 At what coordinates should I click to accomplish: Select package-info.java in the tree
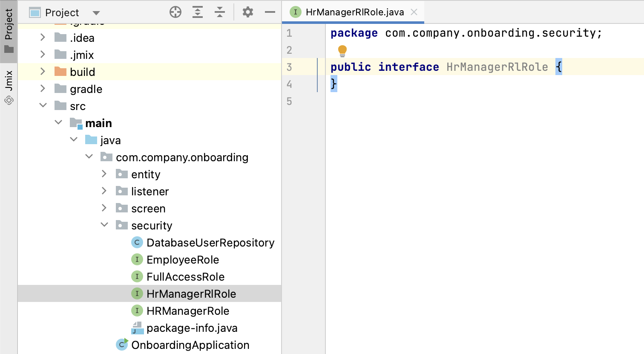point(192,328)
